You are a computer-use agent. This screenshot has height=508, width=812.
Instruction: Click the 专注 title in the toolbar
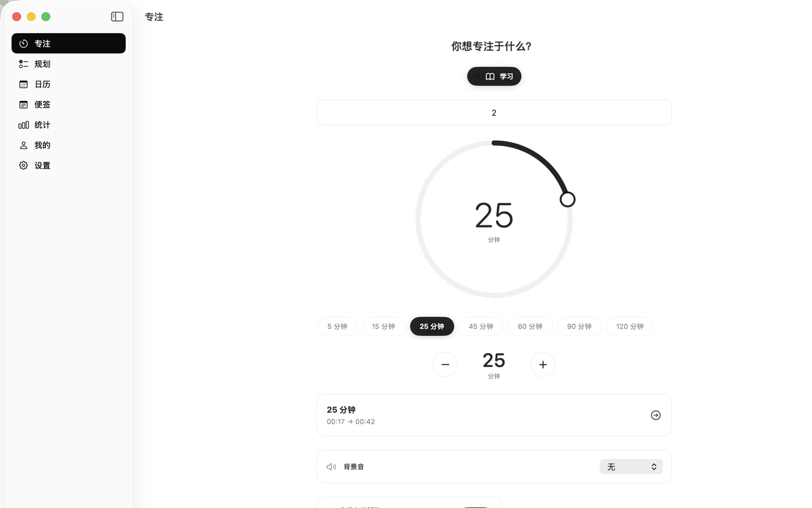coord(154,17)
